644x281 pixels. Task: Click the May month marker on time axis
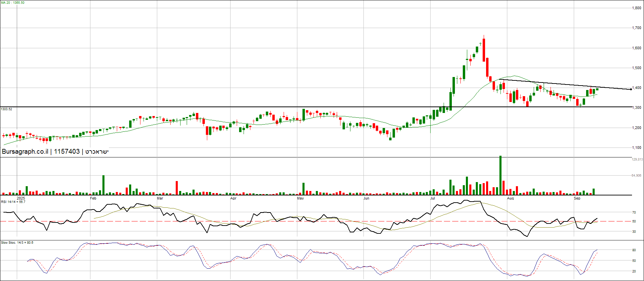300,199
